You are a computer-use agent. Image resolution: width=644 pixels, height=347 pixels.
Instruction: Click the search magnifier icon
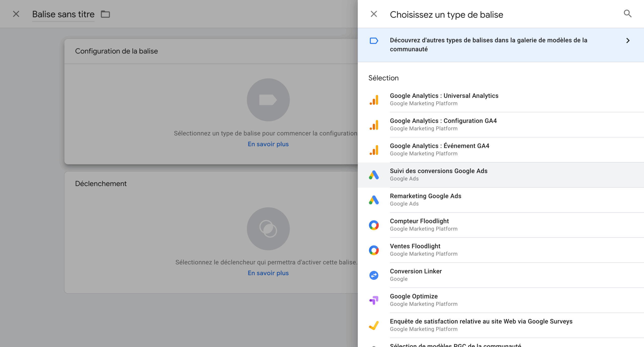(627, 14)
